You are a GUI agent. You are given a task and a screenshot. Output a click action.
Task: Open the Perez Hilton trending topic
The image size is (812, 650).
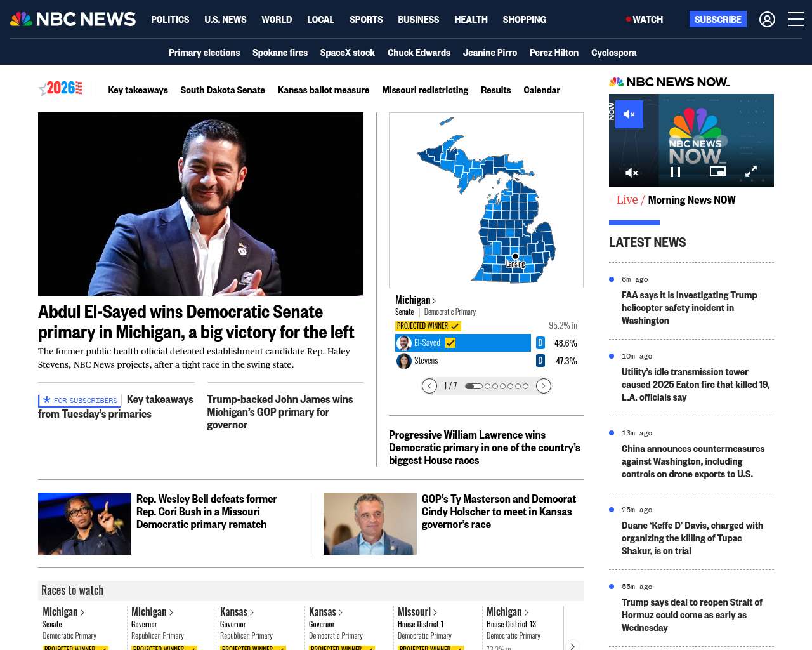[x=554, y=53]
